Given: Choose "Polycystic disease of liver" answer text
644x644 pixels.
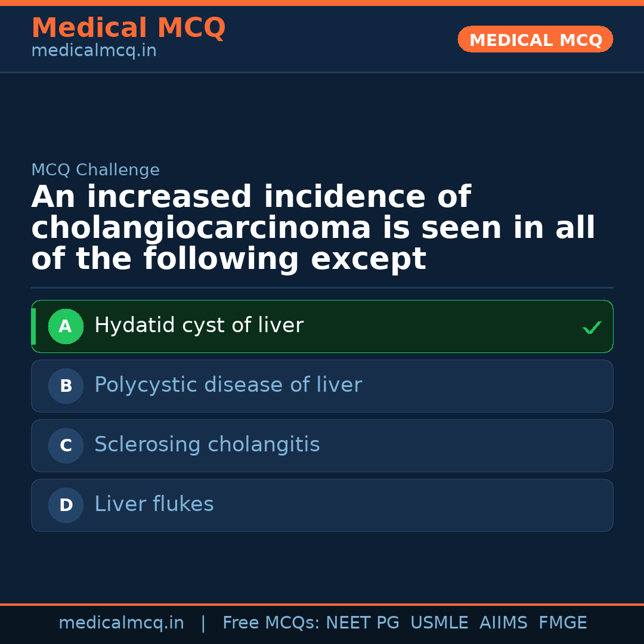Looking at the screenshot, I should (x=228, y=385).
